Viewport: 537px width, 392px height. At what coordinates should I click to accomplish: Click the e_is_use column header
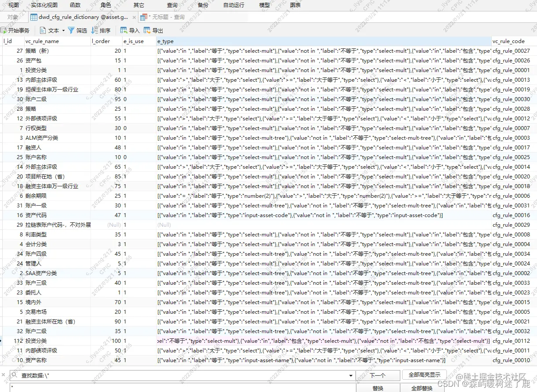139,41
